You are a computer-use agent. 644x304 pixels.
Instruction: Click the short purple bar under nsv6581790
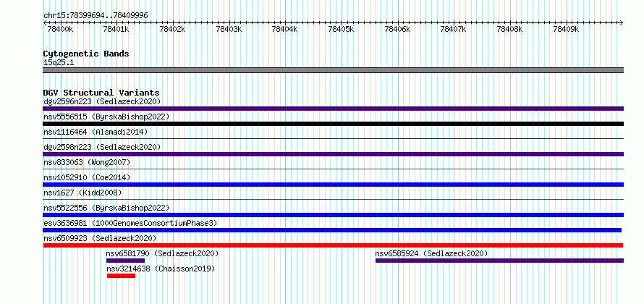click(126, 261)
